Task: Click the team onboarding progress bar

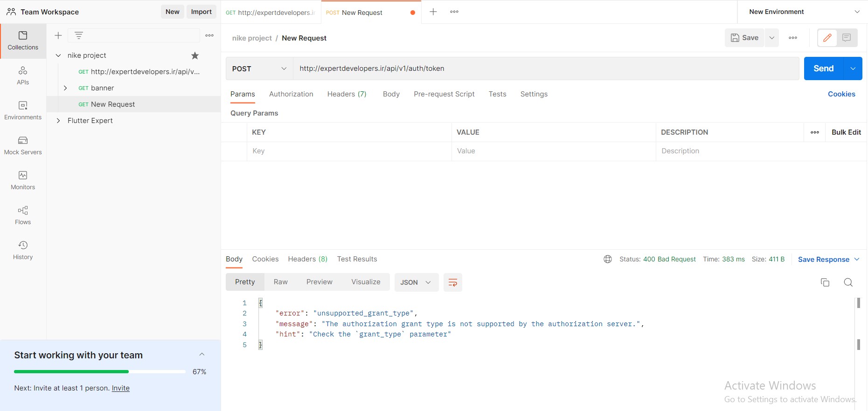Action: tap(100, 371)
